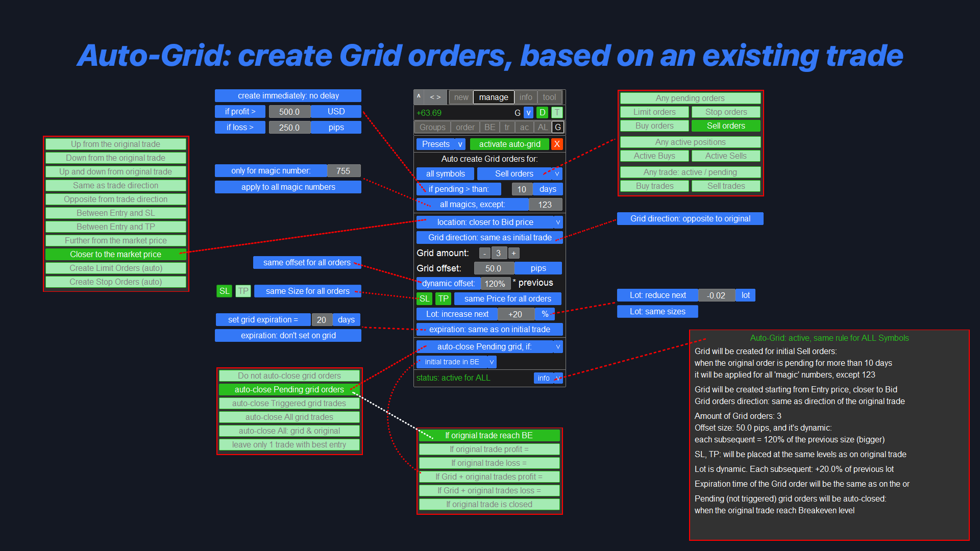Click the orange X to cancel auto-grid
The width and height of the screenshot is (980, 551).
(x=557, y=144)
